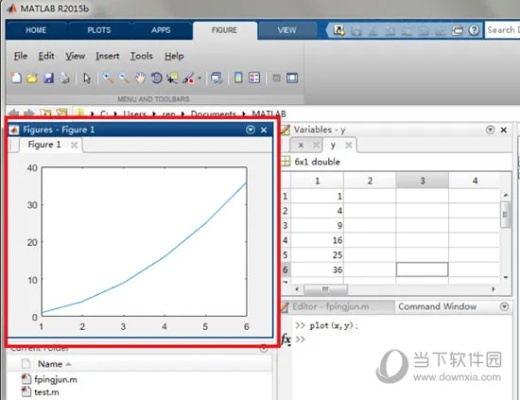
Task: Switch to the APPS ribbon tab
Action: 161,30
